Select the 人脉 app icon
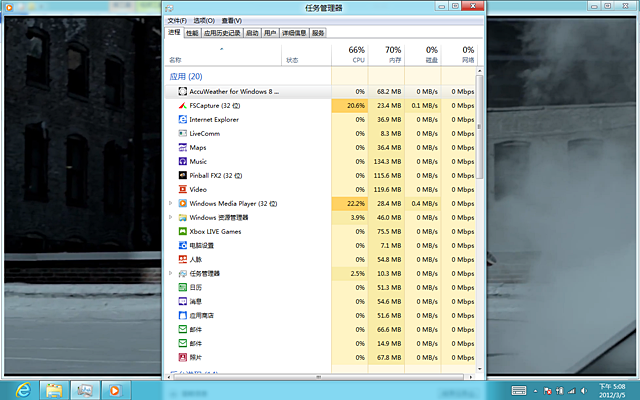This screenshot has height=400, width=640. (182, 259)
